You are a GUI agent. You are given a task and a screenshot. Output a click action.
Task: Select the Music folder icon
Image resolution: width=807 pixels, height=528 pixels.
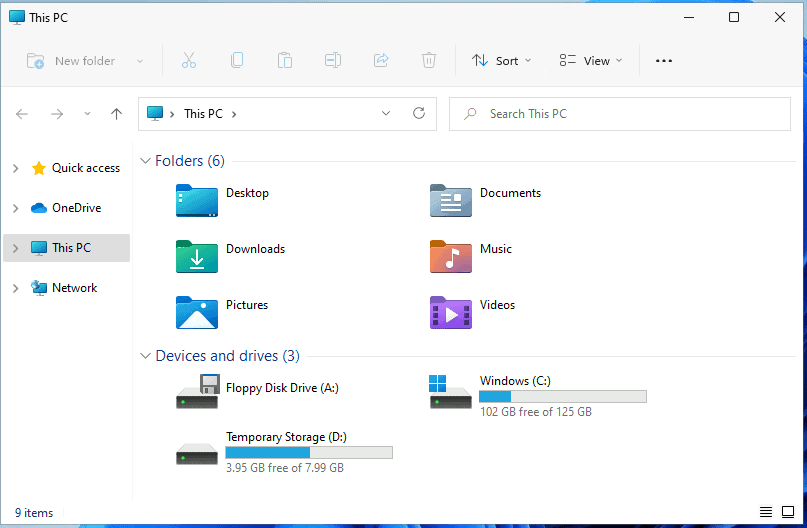[x=451, y=257]
